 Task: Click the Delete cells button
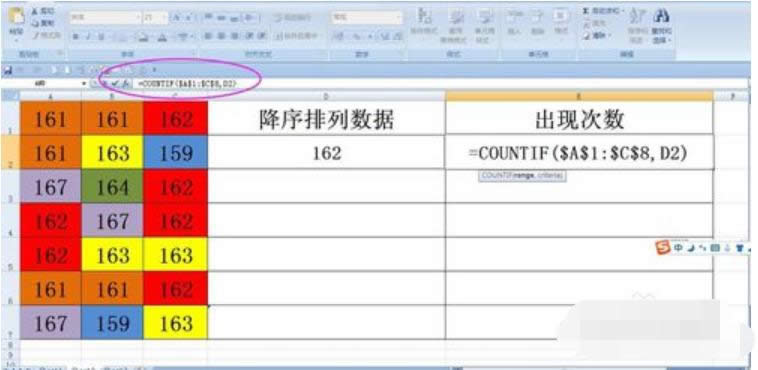pyautogui.click(x=538, y=22)
